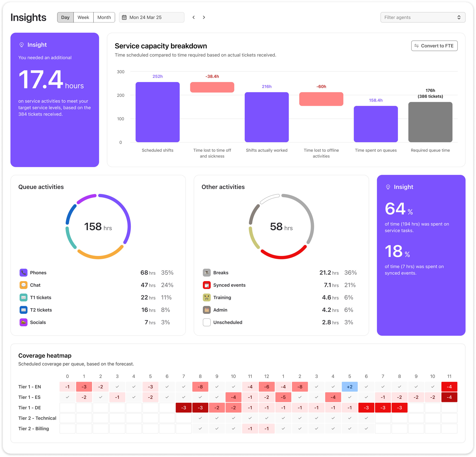Switch to the Week tab
Image resolution: width=476 pixels, height=457 pixels.
83,17
